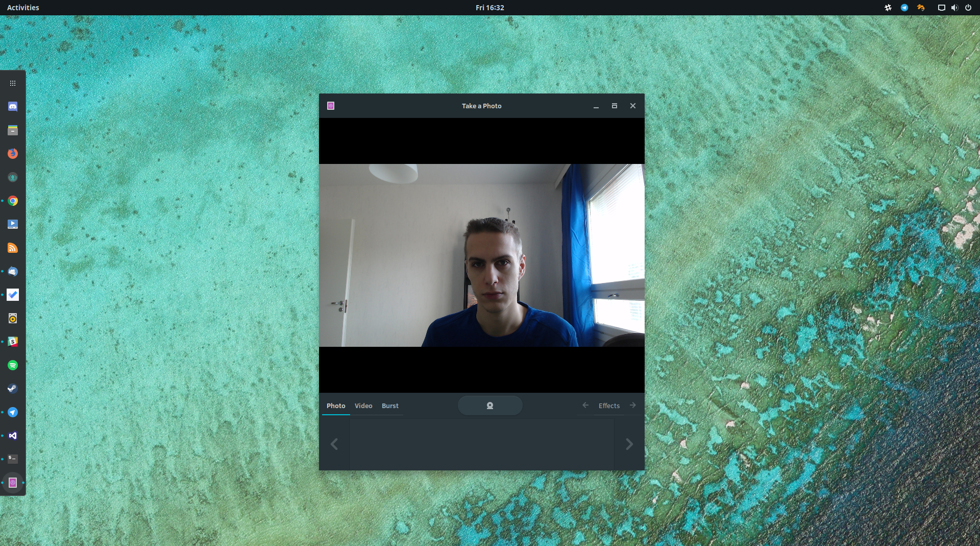Launch Rhythmbox music player from dock
This screenshot has width=980, height=546.
(13, 318)
